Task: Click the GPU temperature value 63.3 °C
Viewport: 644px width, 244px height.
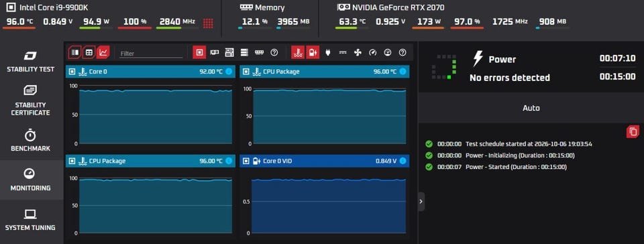Action: point(352,21)
